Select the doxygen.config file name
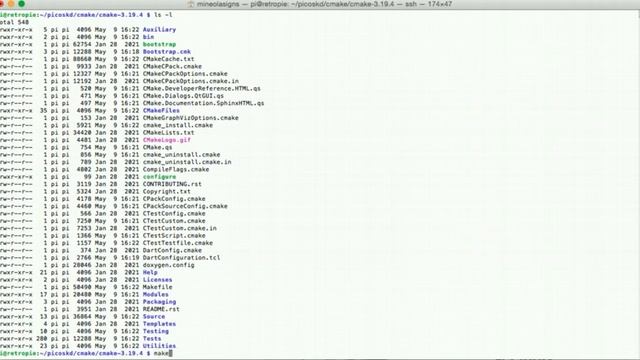 [168, 264]
